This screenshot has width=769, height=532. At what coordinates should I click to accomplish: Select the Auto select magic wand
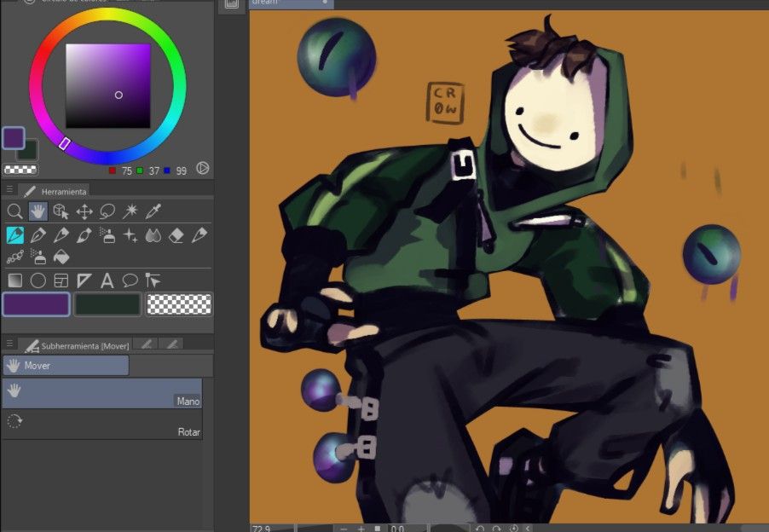point(130,211)
